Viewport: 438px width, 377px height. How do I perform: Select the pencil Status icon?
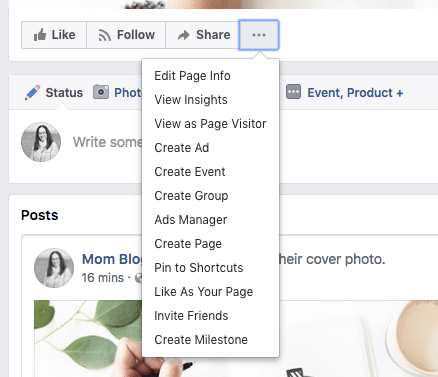tap(32, 93)
